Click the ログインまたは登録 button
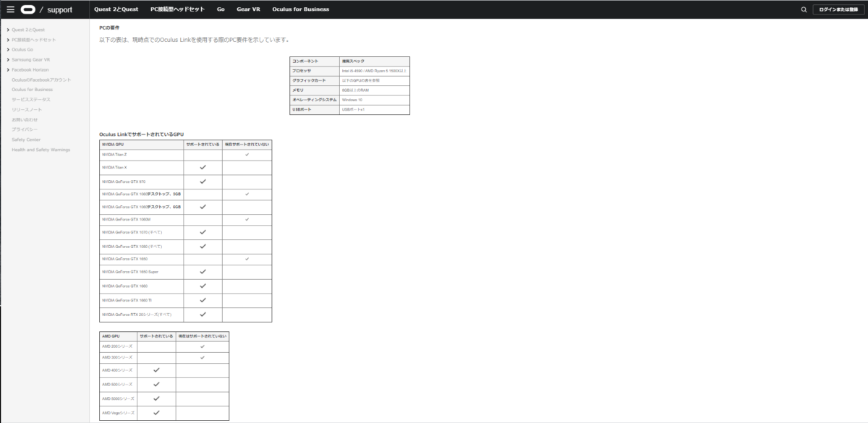The height and width of the screenshot is (423, 868). pyautogui.click(x=838, y=9)
